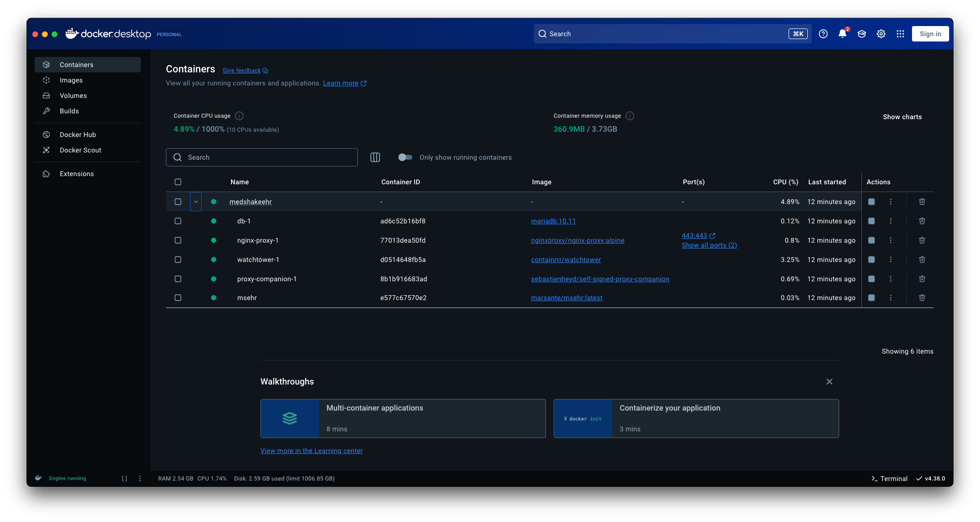The image size is (980, 522).
Task: Open Settings gear icon
Action: click(881, 34)
